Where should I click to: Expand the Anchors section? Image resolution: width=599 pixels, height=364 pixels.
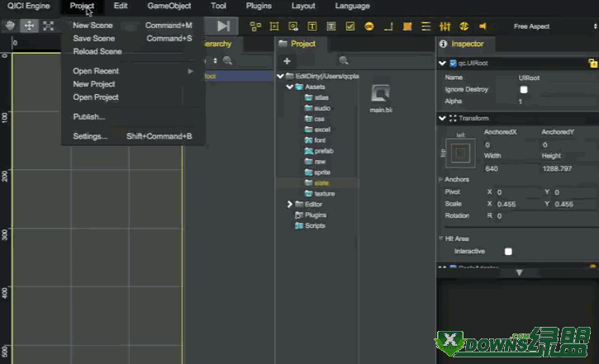tap(440, 179)
